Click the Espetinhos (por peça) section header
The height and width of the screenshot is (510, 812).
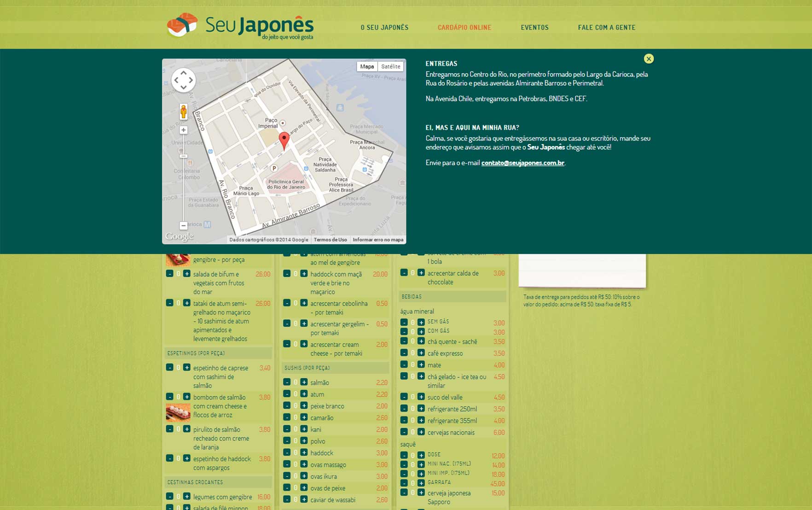point(218,353)
